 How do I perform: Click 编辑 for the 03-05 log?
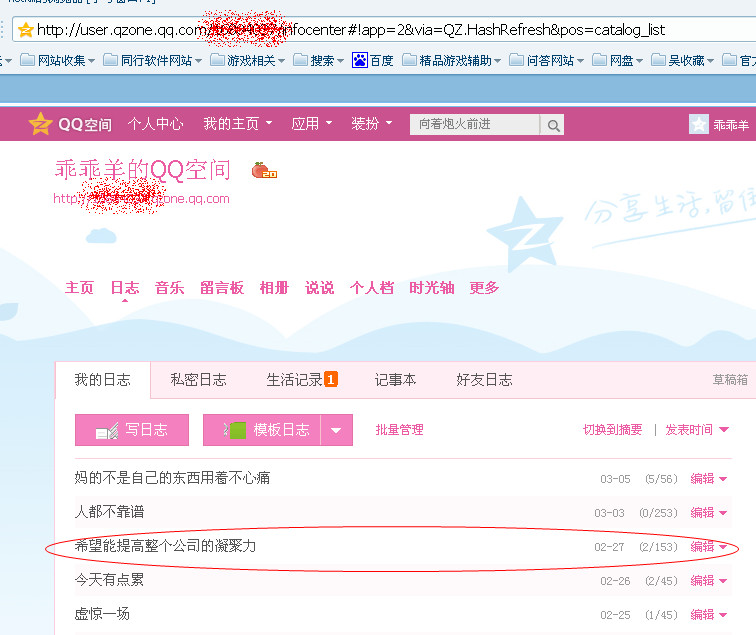[x=702, y=479]
